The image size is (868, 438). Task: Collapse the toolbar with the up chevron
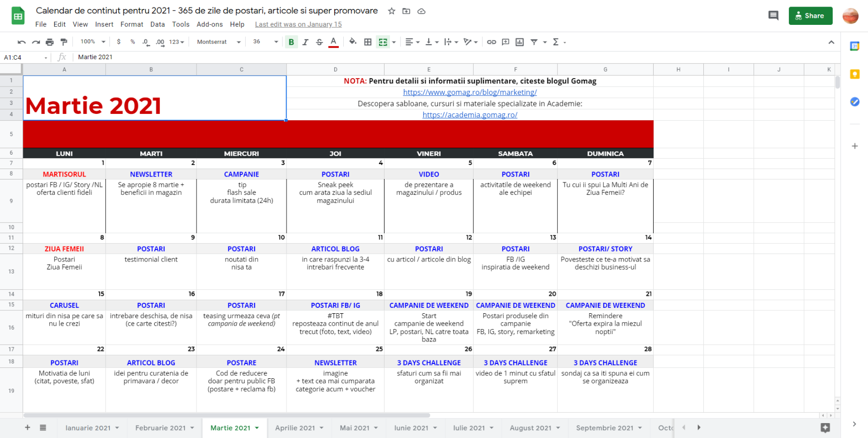tap(831, 42)
